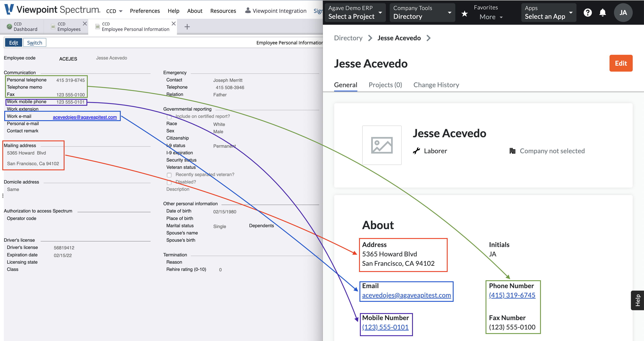644x341 pixels.
Task: Open the JA user avatar menu
Action: tap(623, 13)
